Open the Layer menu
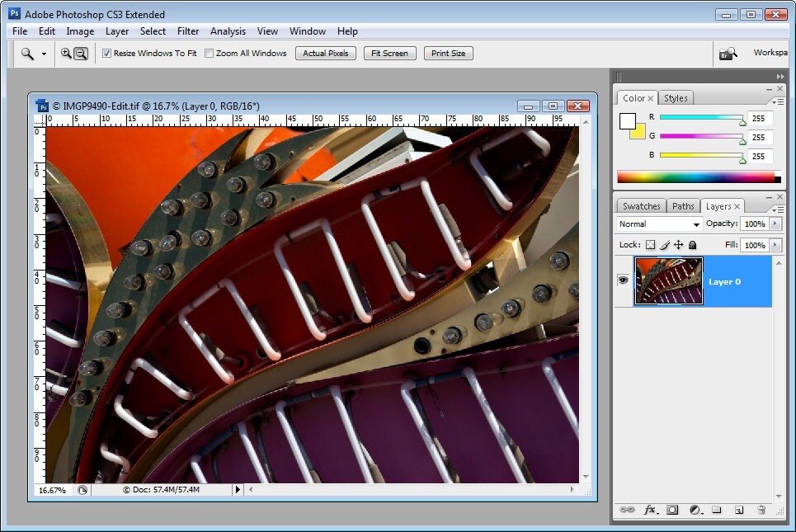The image size is (796, 532). pyautogui.click(x=117, y=31)
